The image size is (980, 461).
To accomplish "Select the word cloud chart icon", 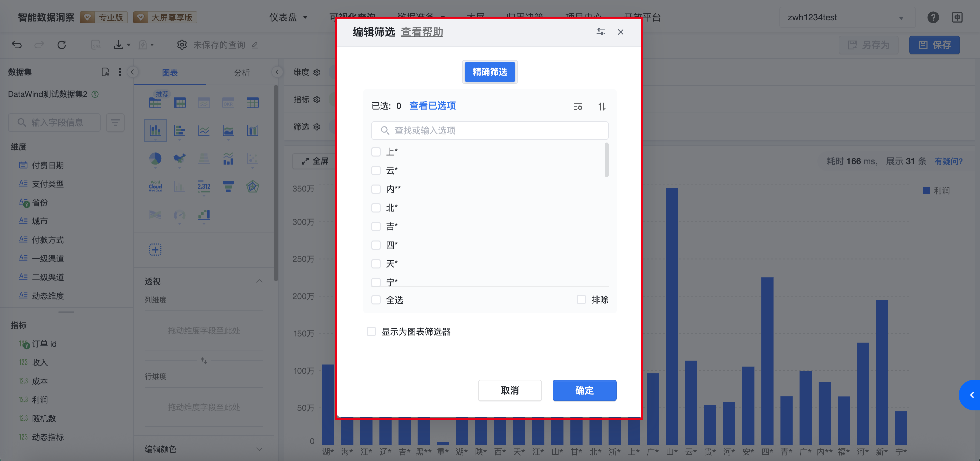I will point(155,186).
